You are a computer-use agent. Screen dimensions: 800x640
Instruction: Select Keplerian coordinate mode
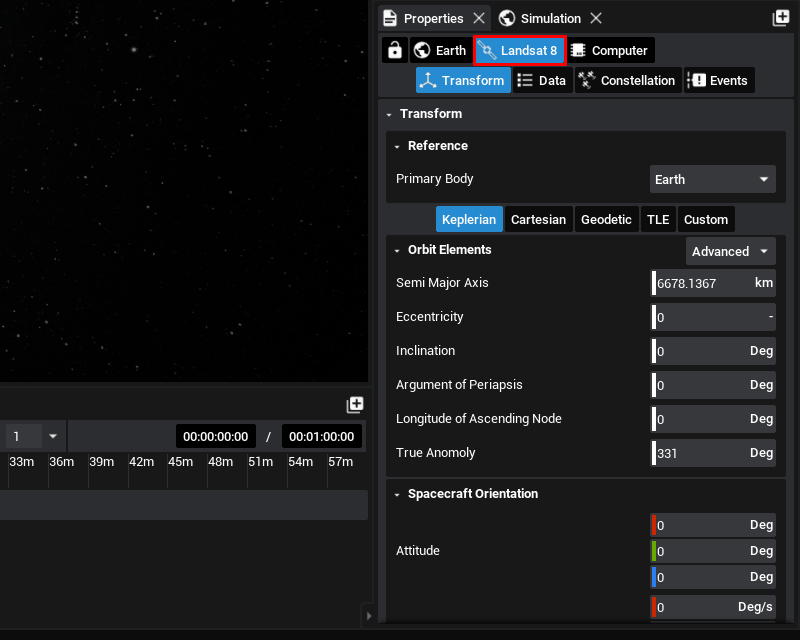pos(469,219)
